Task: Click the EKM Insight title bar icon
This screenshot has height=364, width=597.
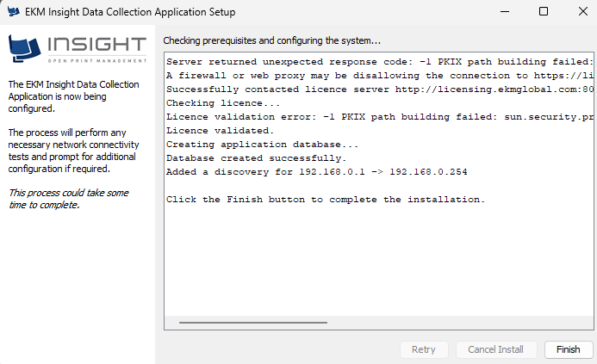Action: tap(13, 12)
